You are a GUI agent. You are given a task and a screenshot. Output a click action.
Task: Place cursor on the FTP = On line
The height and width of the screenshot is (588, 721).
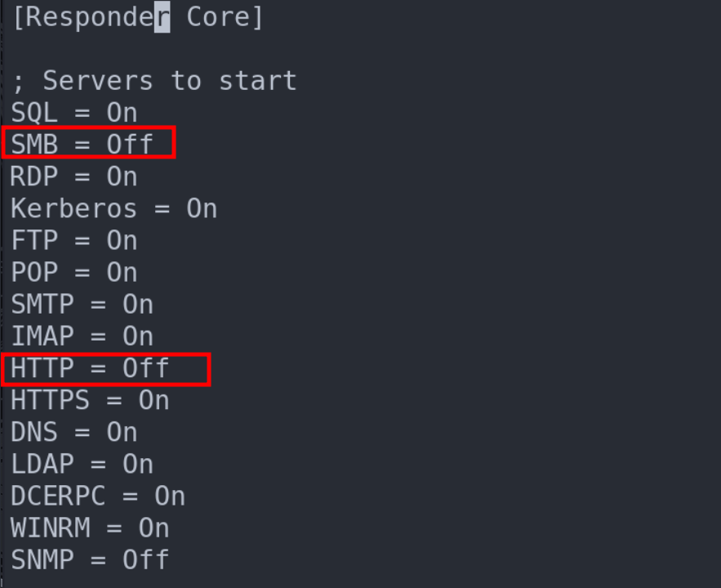coord(74,240)
